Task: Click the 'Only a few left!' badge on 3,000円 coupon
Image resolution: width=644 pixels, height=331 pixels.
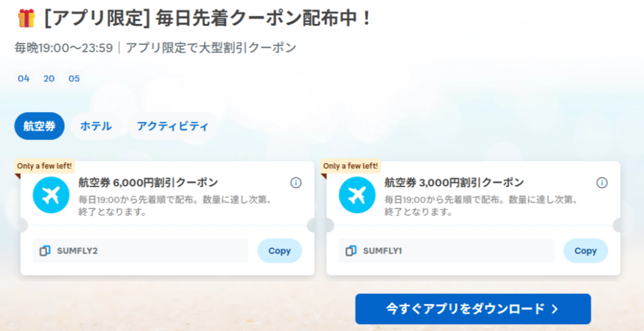Action: point(351,166)
